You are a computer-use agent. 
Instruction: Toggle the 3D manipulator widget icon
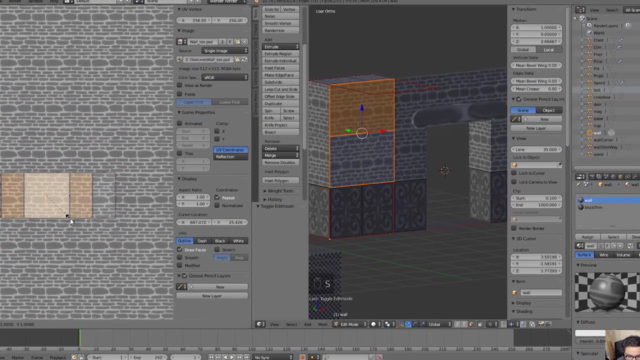401,324
